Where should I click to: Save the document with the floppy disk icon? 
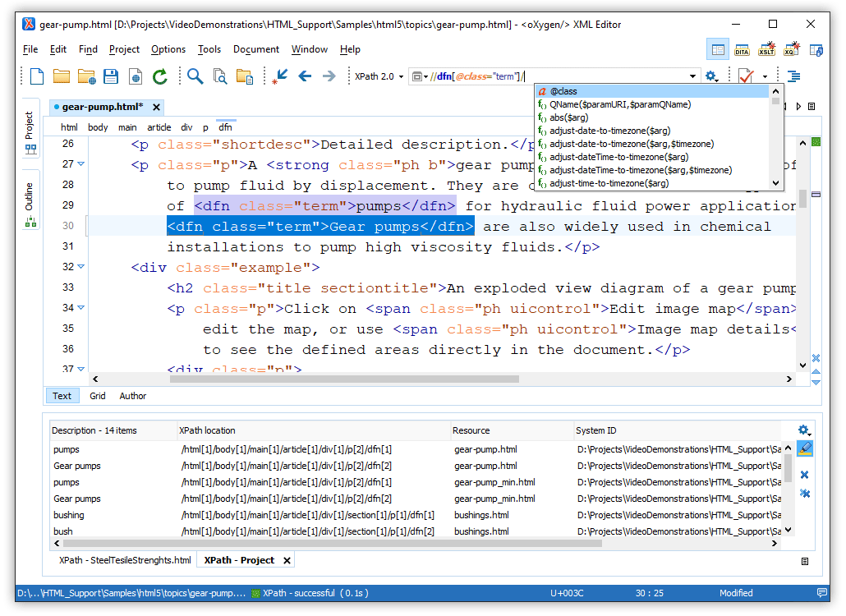click(111, 76)
